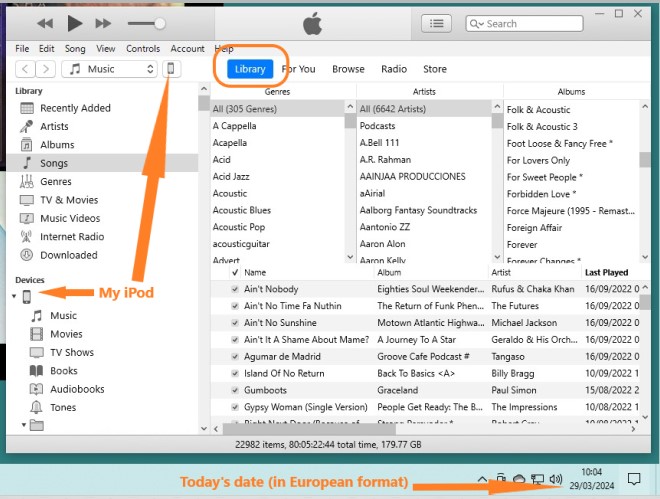660x499 pixels.
Task: Select Foreign Affair in Albums column
Action: pos(535,228)
